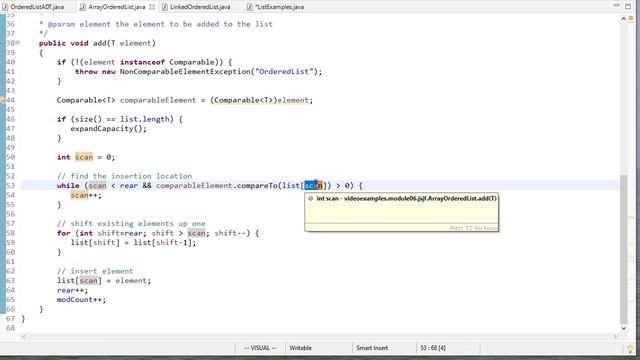Viewport: 640px width, 360px height.
Task: Click the horizontal scrollbar right arrow
Action: (x=616, y=337)
